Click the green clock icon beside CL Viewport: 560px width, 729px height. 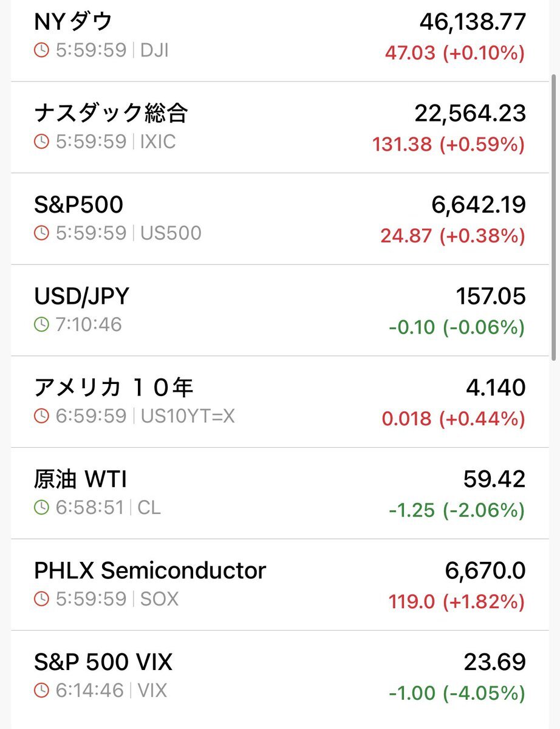pos(41,507)
